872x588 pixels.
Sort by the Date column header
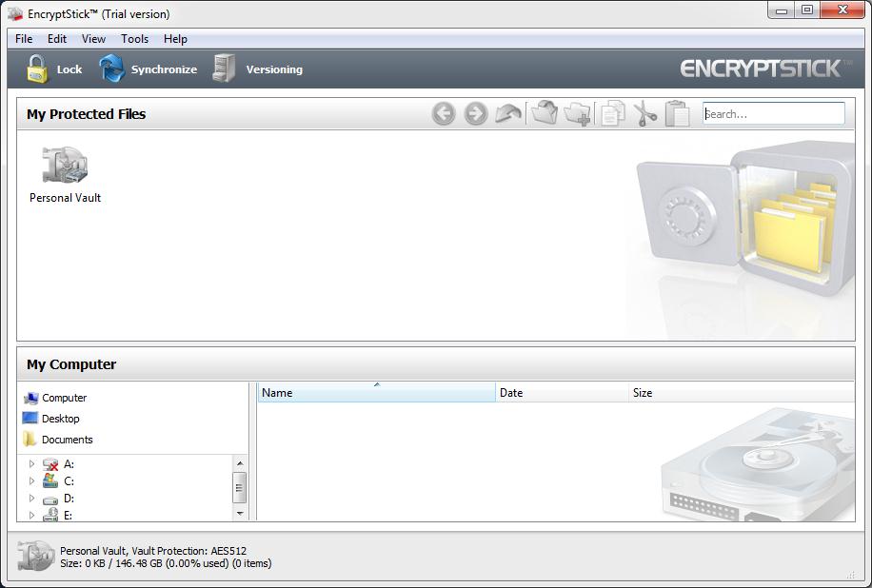562,392
